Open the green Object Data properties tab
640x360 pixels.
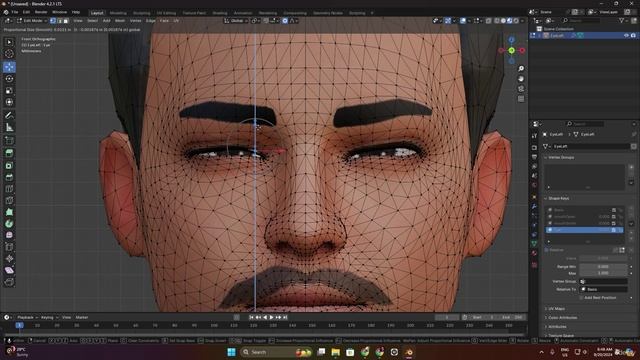click(x=534, y=244)
